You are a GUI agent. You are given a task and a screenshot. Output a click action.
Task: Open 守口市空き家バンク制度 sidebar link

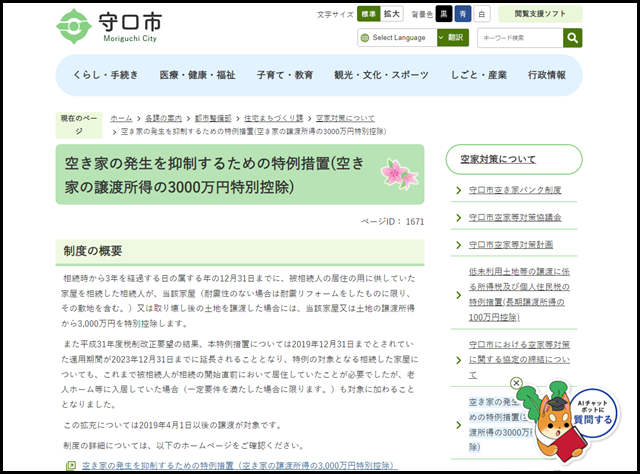(x=515, y=190)
